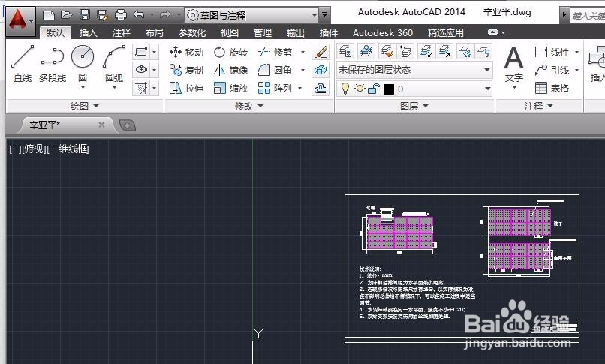Toggle layer 0 lock icon
605x364 pixels.
coord(374,89)
